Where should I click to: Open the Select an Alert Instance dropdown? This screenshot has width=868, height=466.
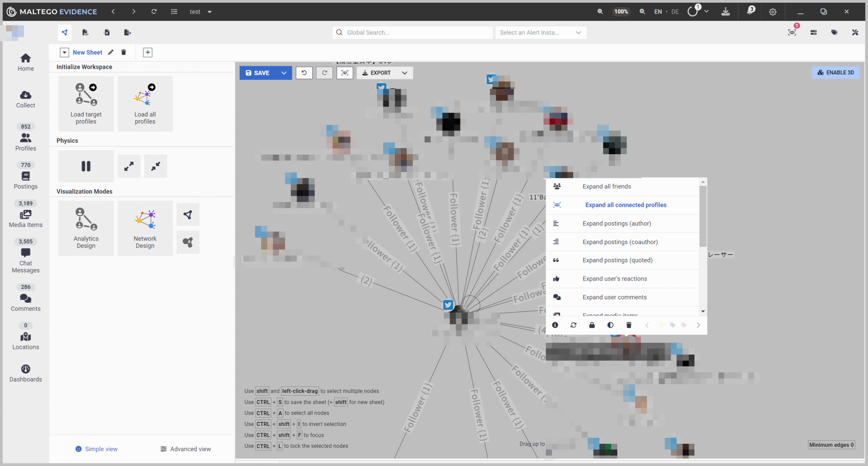541,33
